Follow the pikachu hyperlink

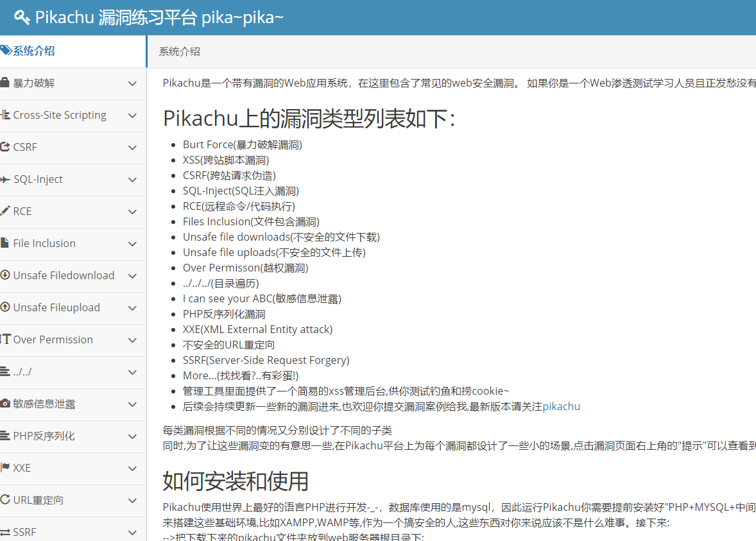click(x=561, y=406)
